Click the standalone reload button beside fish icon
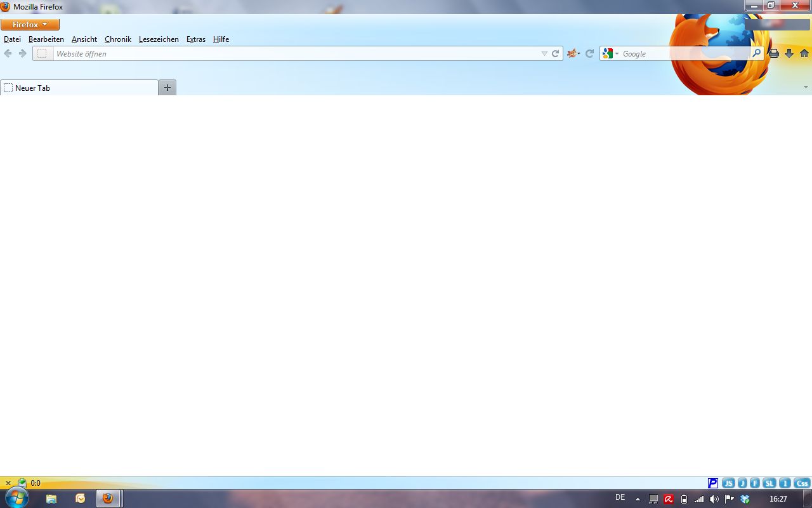Screen dimensions: 812x508 point(589,54)
